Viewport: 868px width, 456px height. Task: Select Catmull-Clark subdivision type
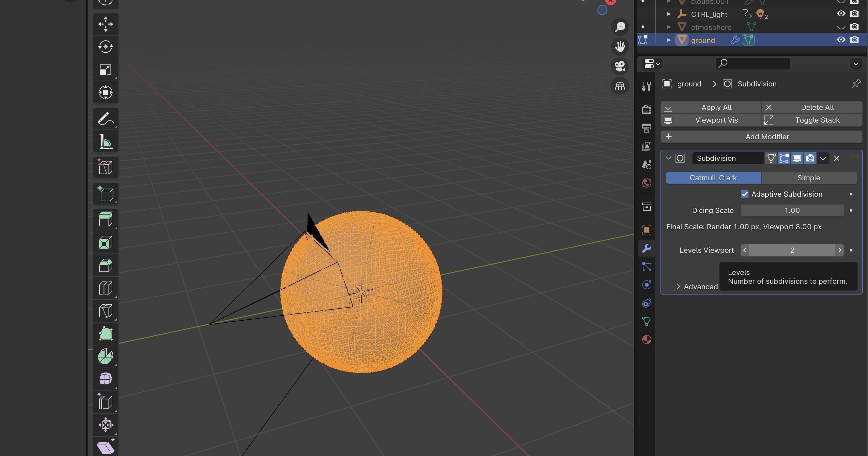click(x=713, y=178)
